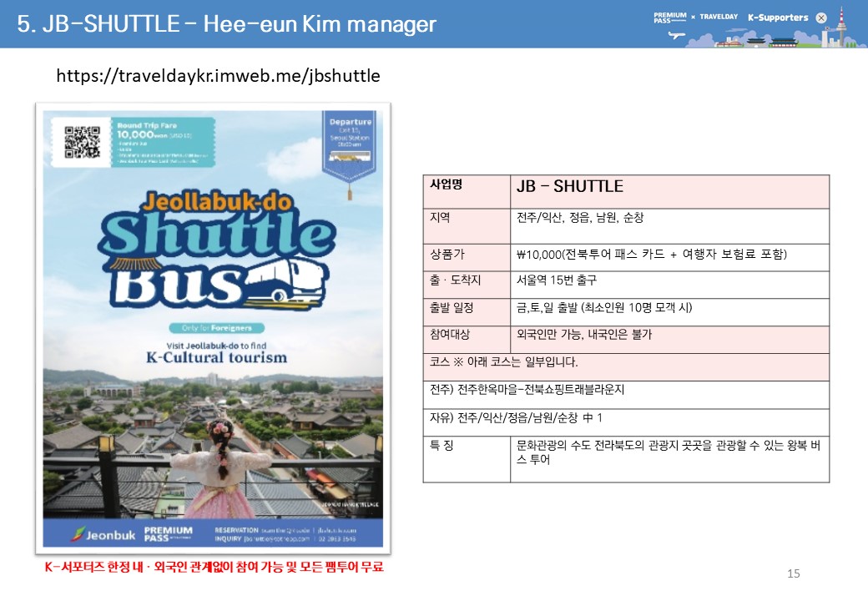Screen dimensions: 868x601
Task: Select the '문화관광의 수도 전라북도' description cell
Action: click(x=670, y=459)
